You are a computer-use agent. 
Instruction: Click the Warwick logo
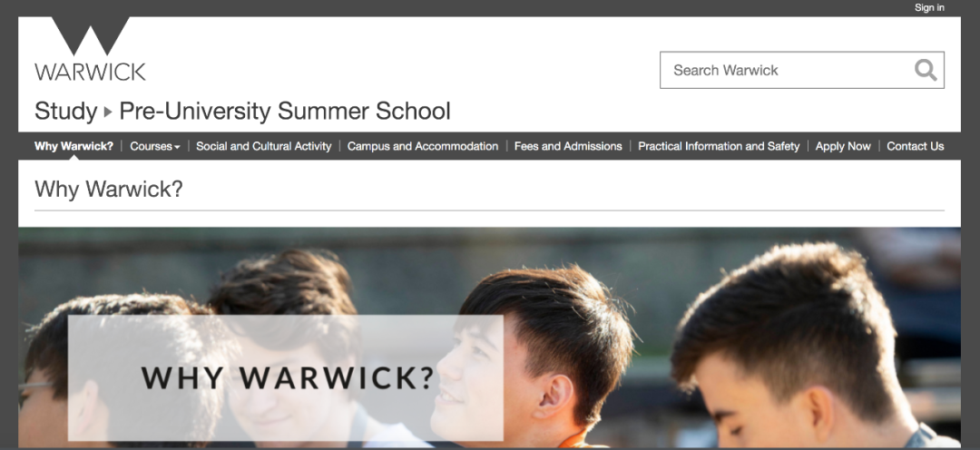tap(90, 49)
